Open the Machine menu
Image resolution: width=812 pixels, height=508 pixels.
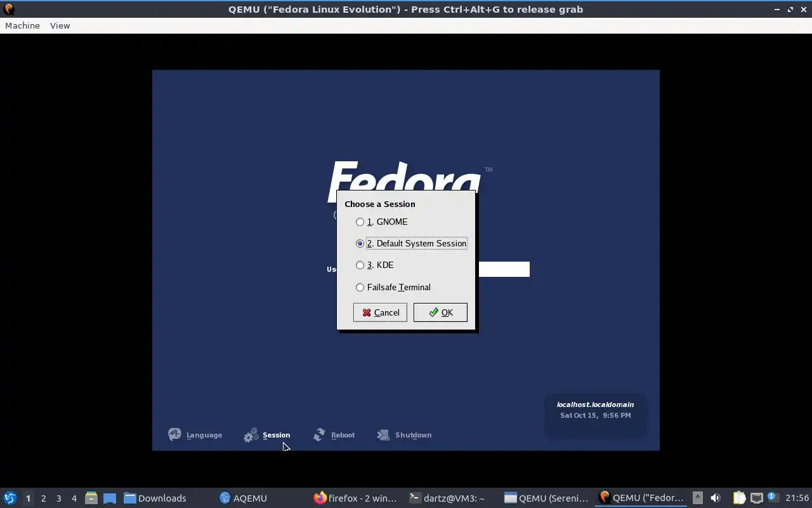coord(22,25)
